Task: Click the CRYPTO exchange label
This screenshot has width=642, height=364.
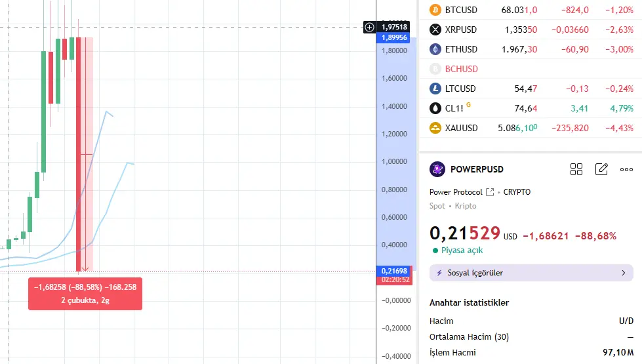Action: (517, 192)
